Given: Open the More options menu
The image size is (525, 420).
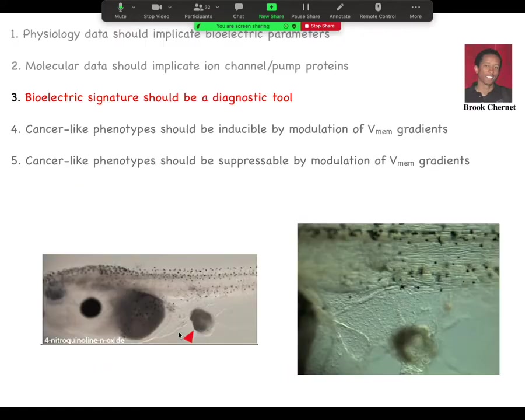Looking at the screenshot, I should [x=415, y=10].
